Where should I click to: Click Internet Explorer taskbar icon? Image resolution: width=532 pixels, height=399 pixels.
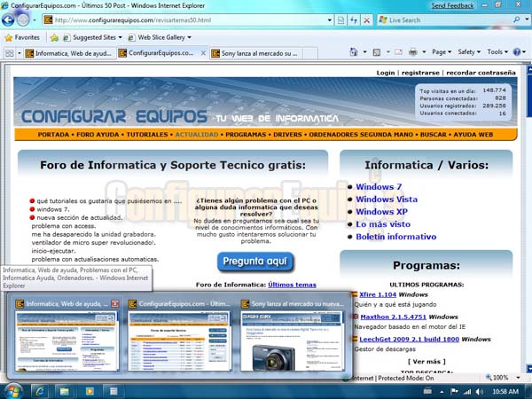[x=41, y=392]
